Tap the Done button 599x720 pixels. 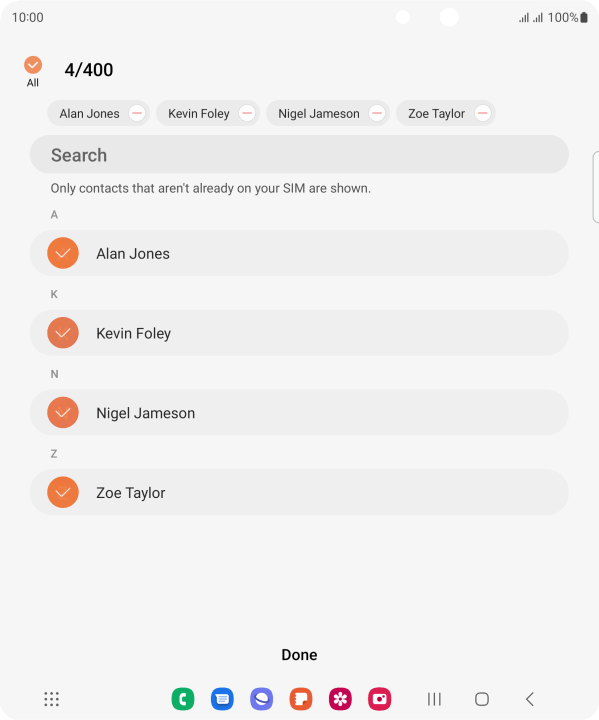[x=299, y=655]
